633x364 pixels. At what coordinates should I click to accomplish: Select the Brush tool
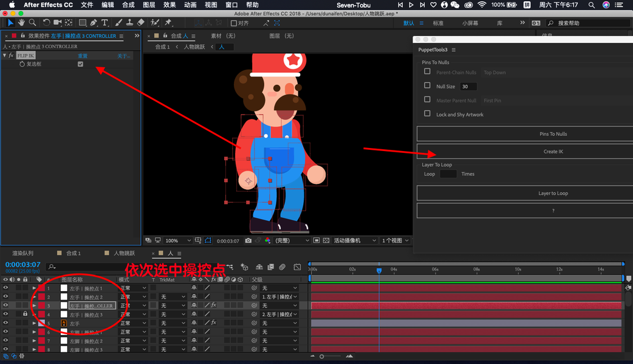pos(118,23)
